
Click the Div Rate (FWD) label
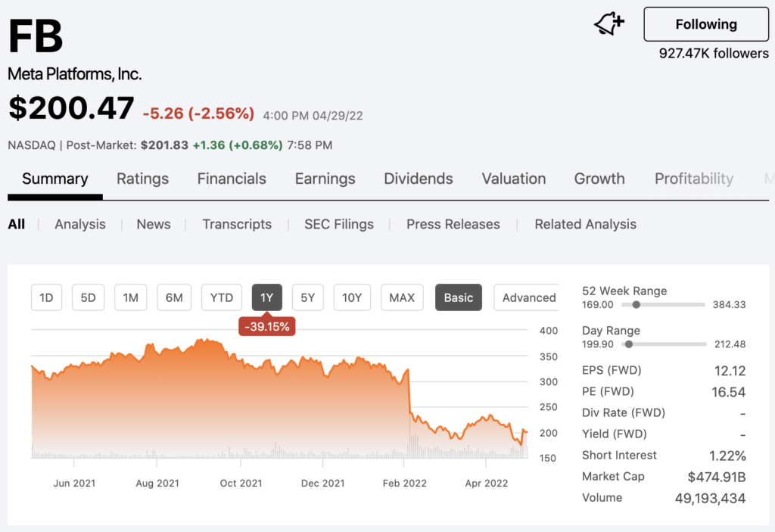[x=624, y=412]
